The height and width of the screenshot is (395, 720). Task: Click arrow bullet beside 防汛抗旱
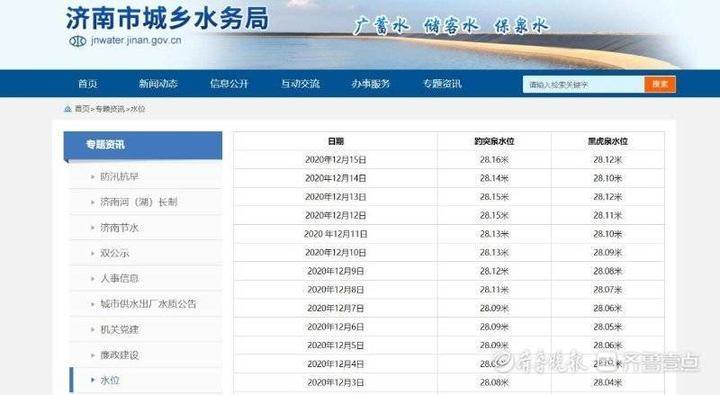(93, 177)
